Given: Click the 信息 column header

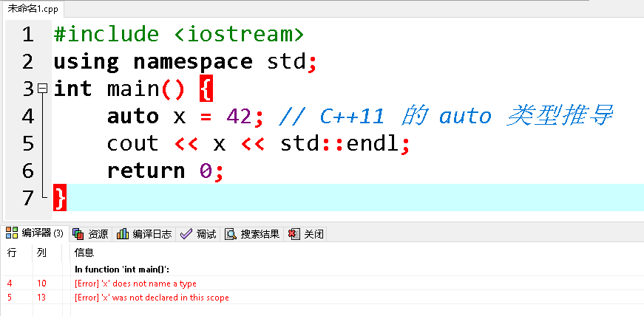Looking at the screenshot, I should click(84, 253).
